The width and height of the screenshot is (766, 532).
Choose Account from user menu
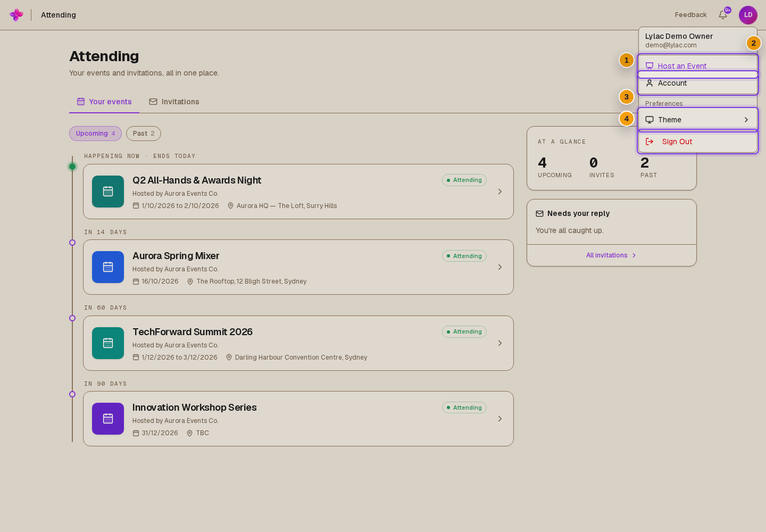(698, 83)
